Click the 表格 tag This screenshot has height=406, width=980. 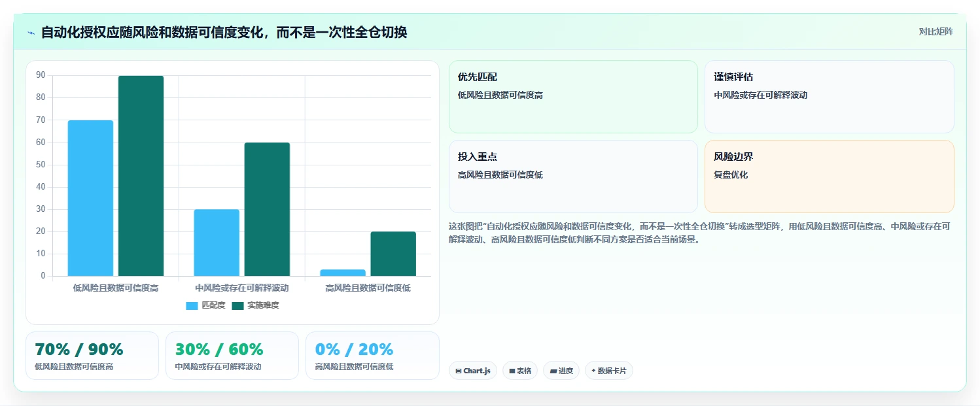(520, 371)
